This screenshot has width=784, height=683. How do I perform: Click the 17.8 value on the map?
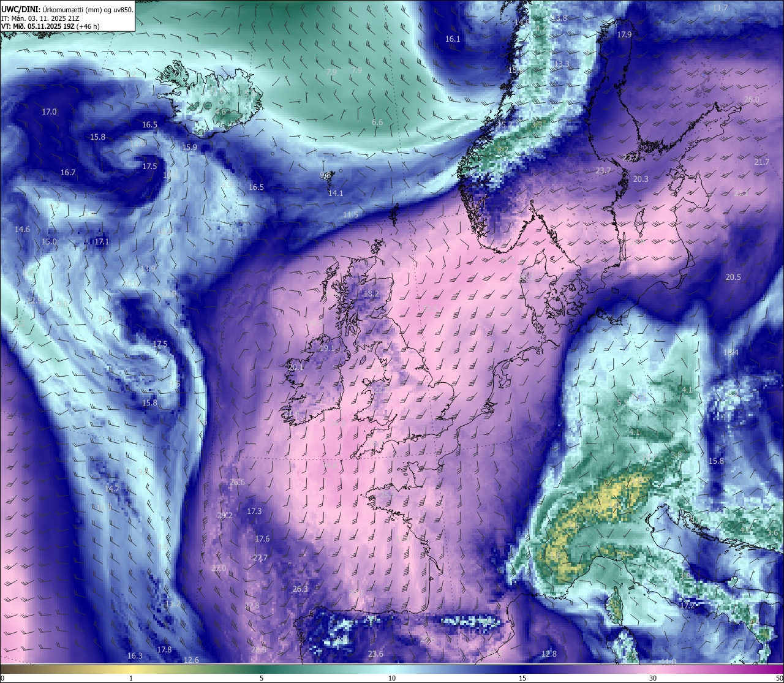click(164, 649)
